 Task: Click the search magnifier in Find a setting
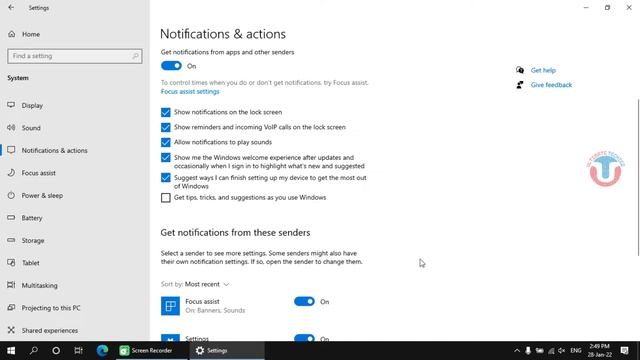pos(135,56)
